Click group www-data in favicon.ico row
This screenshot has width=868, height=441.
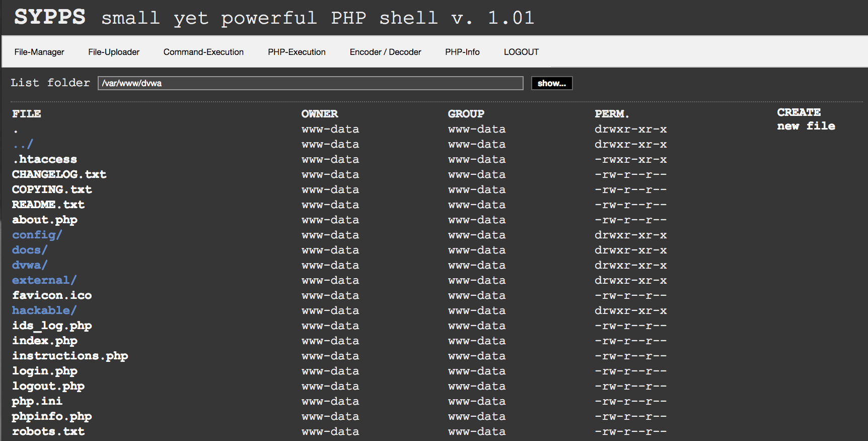477,295
